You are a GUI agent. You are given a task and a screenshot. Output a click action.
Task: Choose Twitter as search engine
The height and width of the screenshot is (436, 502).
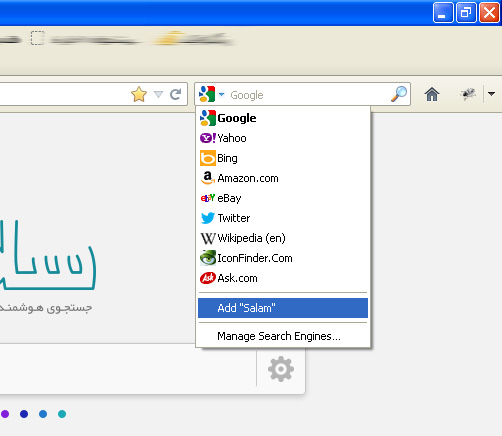click(x=283, y=218)
